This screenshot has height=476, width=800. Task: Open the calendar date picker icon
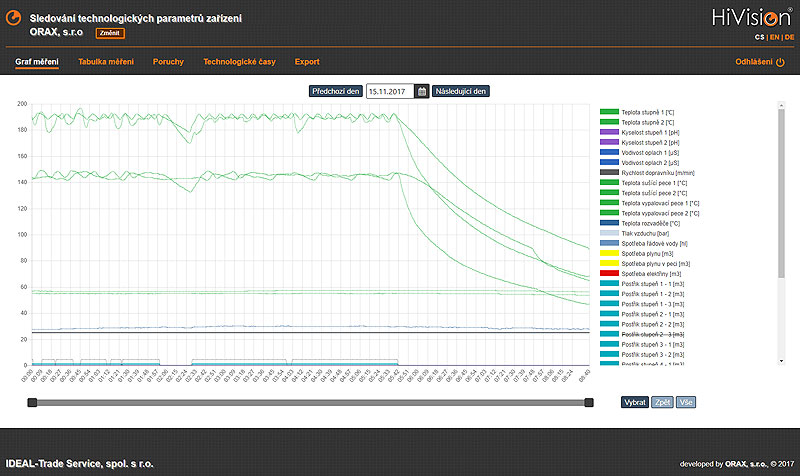tap(422, 91)
